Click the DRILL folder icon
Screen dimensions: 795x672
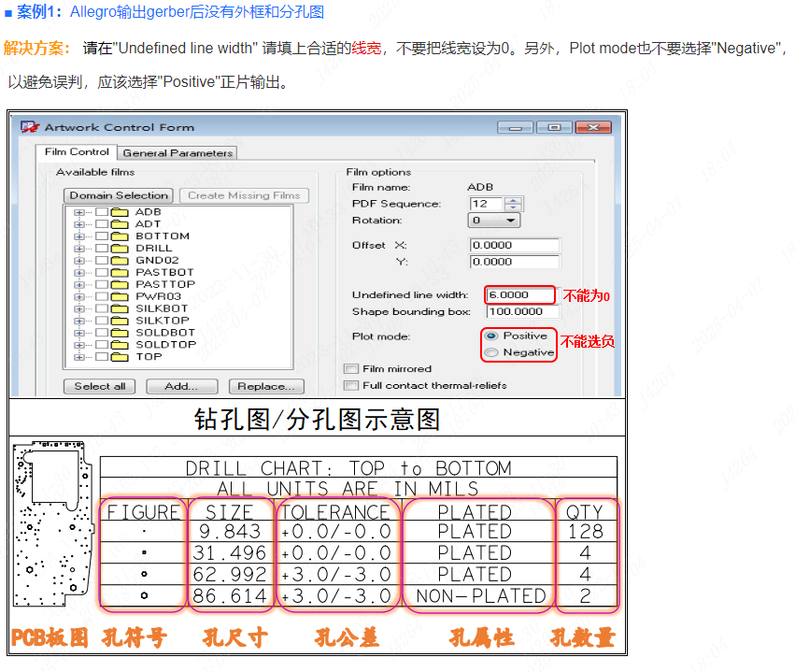tap(120, 249)
